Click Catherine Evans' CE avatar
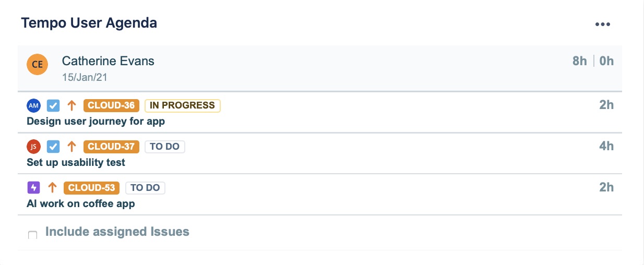Viewport: 644px width, 265px height. tap(38, 65)
